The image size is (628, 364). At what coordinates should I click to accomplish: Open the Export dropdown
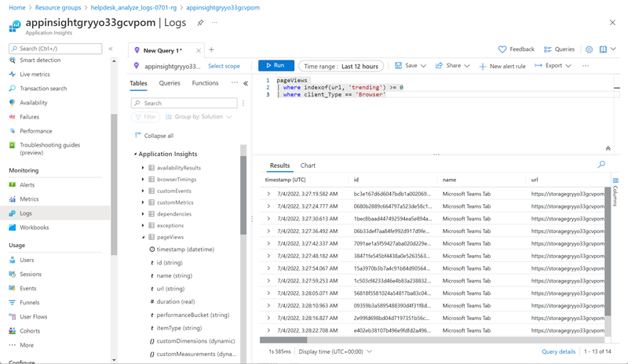click(x=553, y=66)
